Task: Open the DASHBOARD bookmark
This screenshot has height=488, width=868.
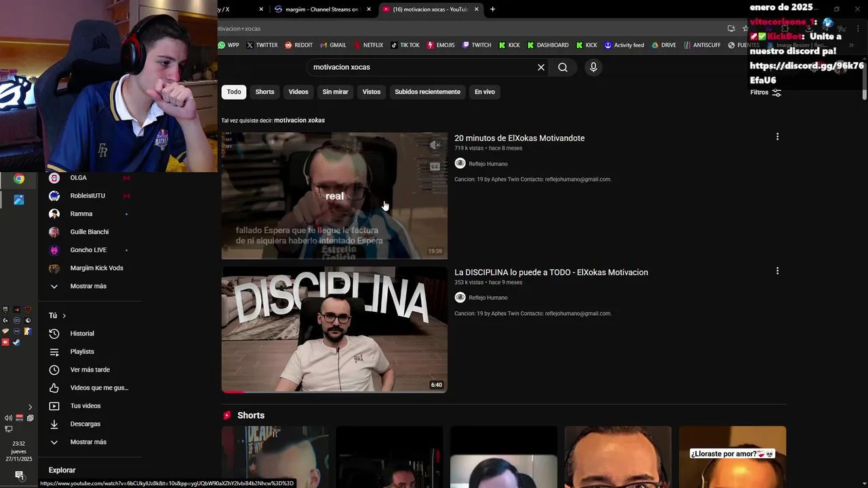Action: pyautogui.click(x=548, y=45)
